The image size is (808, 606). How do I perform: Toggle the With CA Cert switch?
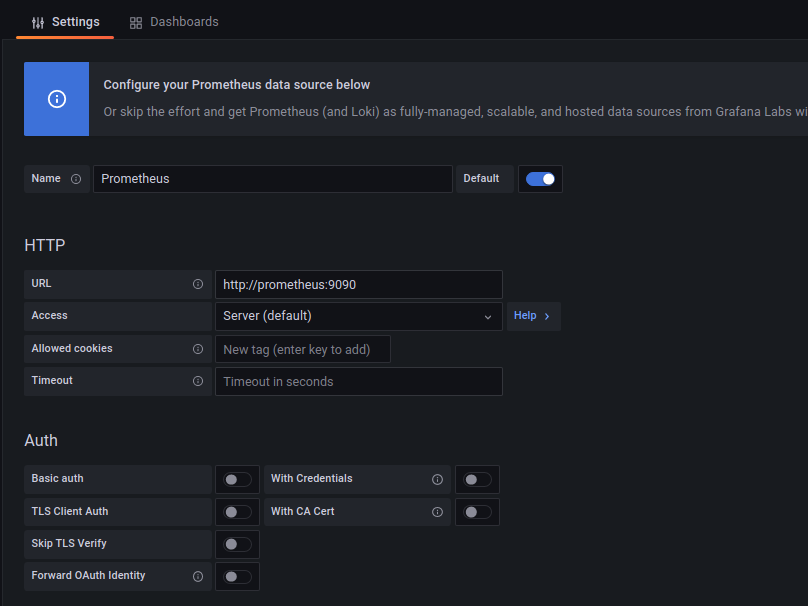coord(477,512)
